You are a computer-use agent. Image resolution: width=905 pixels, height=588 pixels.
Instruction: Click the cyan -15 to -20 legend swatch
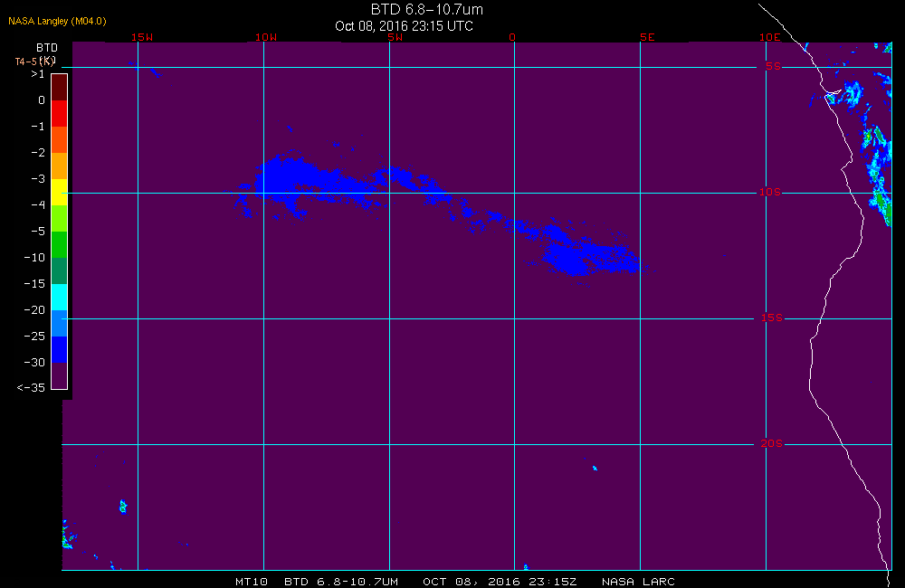(60, 298)
